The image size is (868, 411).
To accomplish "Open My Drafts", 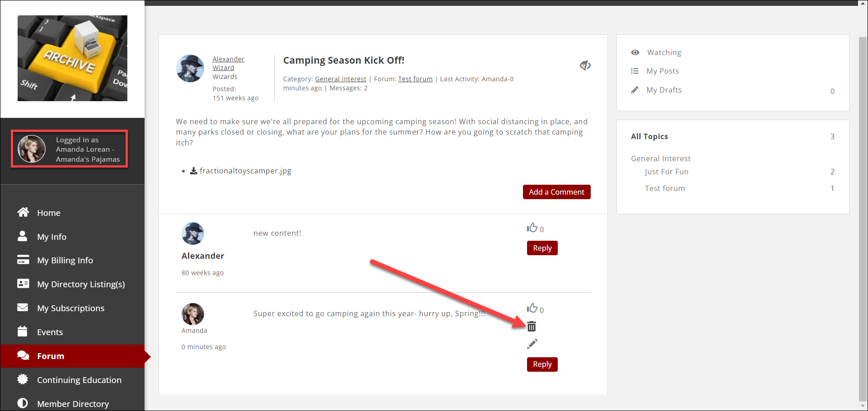I will pyautogui.click(x=663, y=90).
